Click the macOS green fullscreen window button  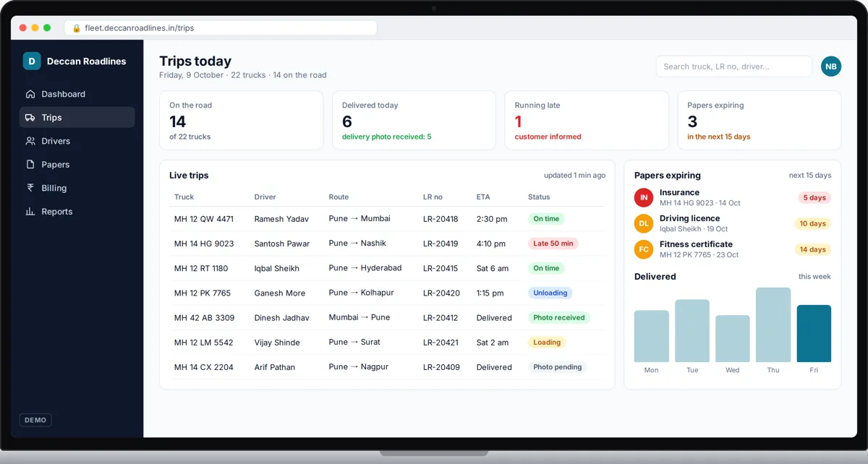click(x=47, y=27)
